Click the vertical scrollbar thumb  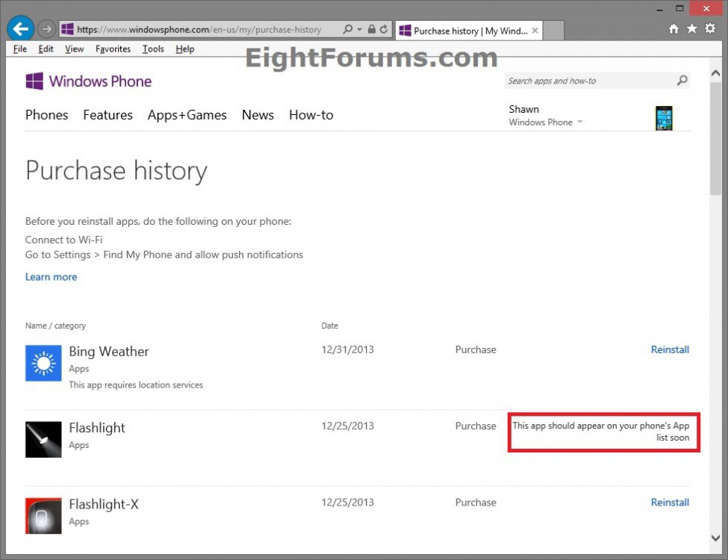(715, 138)
